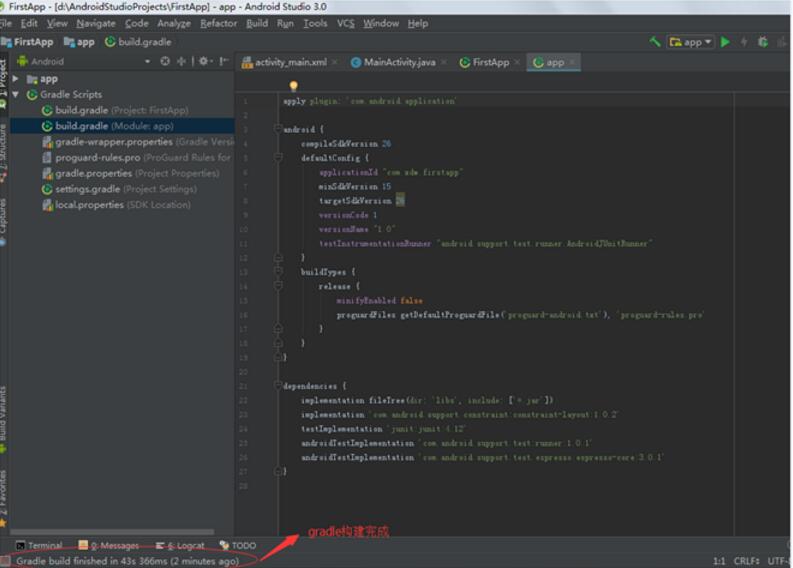The height and width of the screenshot is (568, 793).
Task: Open the Code menu
Action: tap(137, 23)
